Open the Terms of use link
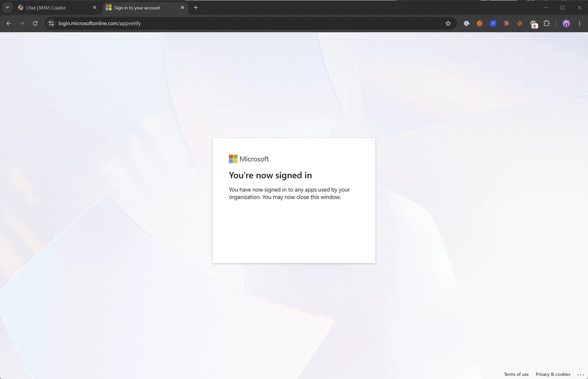Screen dimensions: 588x379 [516, 374]
